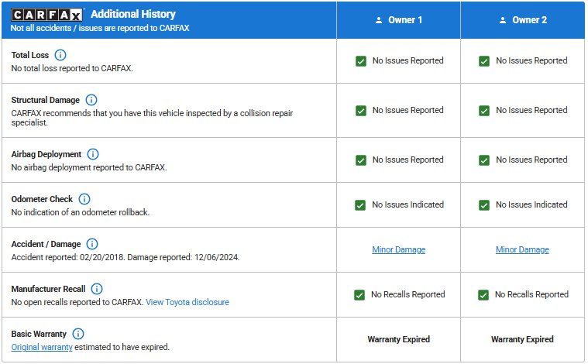Open the Manufacturer Recall info icon
This screenshot has height=364, width=588.
97,289
